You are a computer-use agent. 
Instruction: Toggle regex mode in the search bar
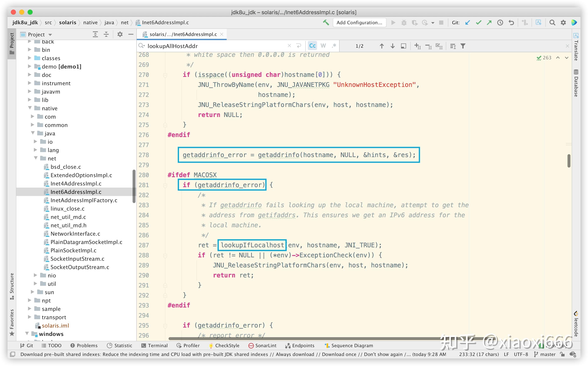[334, 46]
